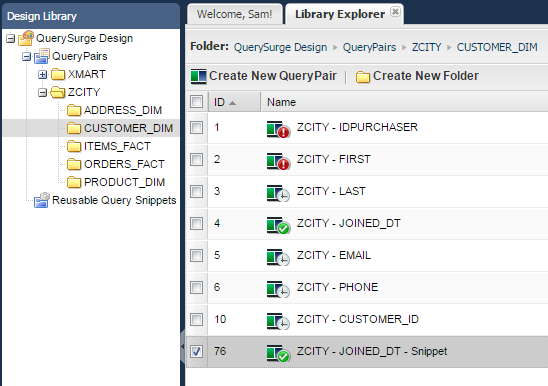Select PRODUCT_DIM in the tree
548x386 pixels.
click(x=124, y=182)
